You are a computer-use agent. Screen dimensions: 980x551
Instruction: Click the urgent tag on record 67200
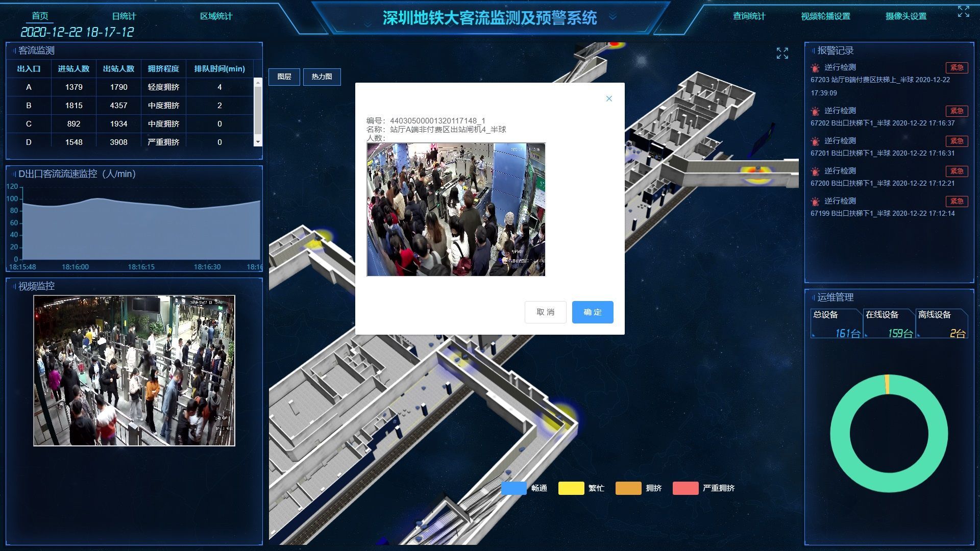(957, 171)
